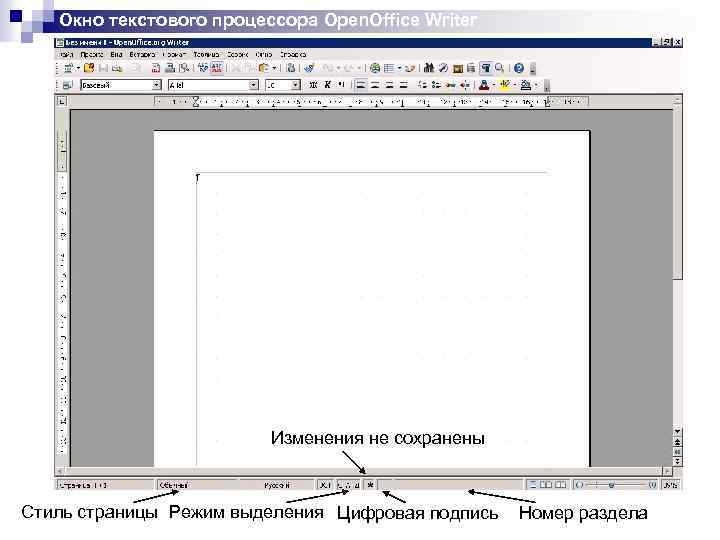Click the Show Draw Functions icon
This screenshot has height=540, width=720.
(410, 69)
